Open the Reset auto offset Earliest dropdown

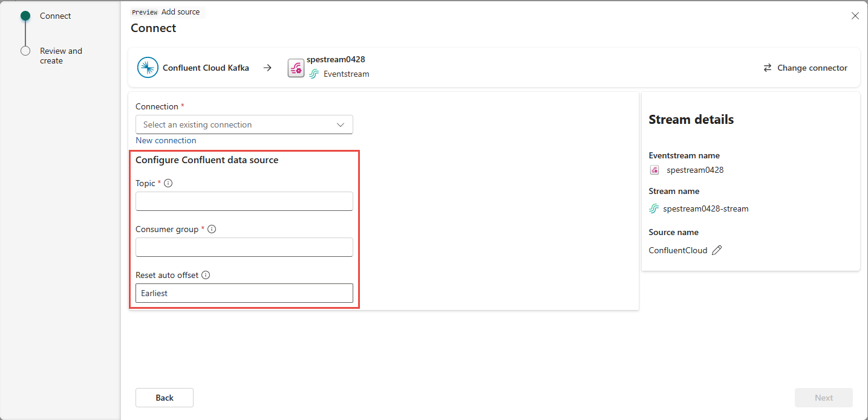[x=244, y=293]
